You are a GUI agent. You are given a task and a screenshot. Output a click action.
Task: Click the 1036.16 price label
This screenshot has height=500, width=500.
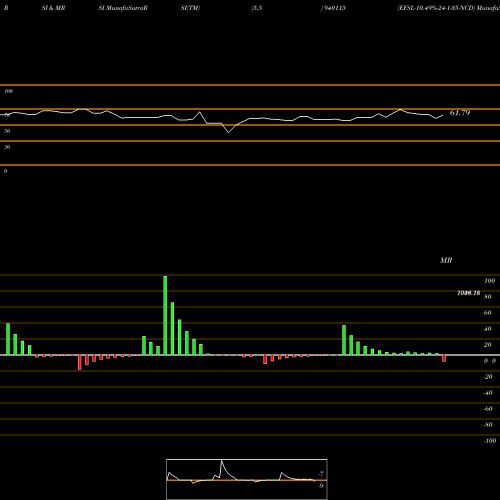[469, 293]
